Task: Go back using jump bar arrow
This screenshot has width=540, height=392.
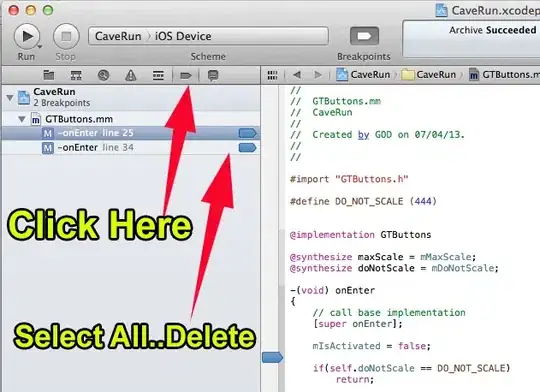Action: (297, 74)
